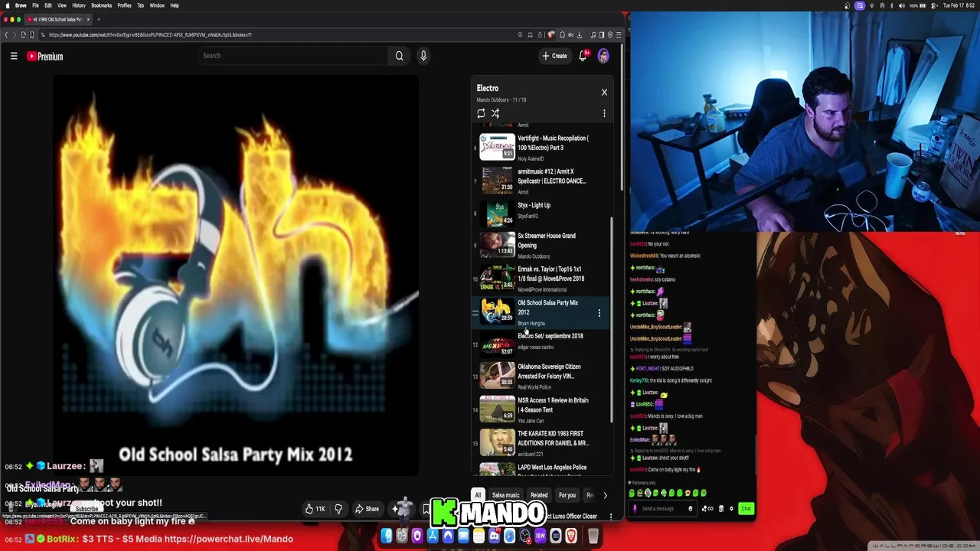Open the Profiles menu
980x551 pixels.
(x=124, y=5)
